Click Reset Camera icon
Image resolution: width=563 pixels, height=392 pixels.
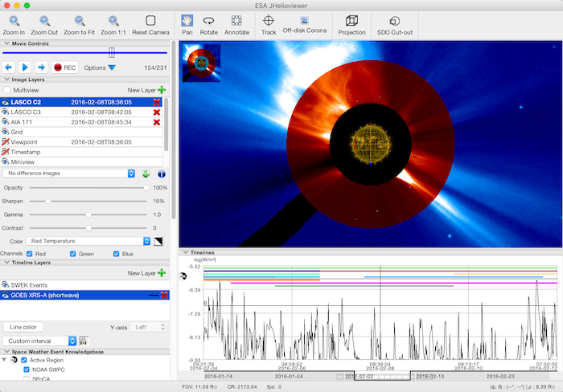click(150, 20)
